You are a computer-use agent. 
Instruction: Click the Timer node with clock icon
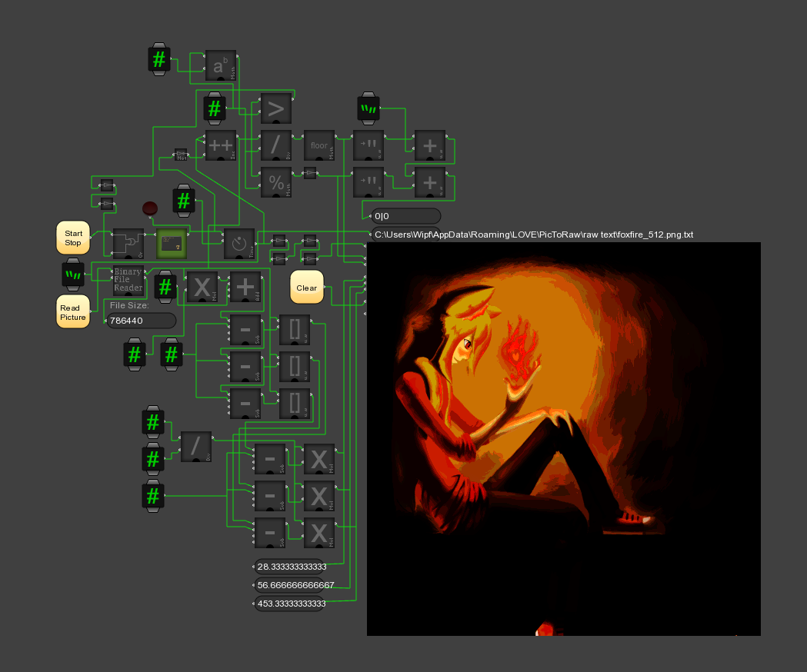239,243
